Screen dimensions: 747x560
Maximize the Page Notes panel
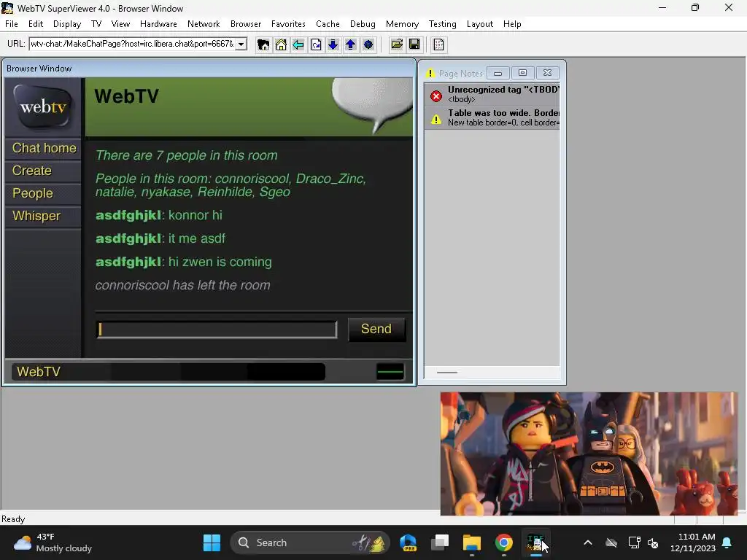[522, 74]
